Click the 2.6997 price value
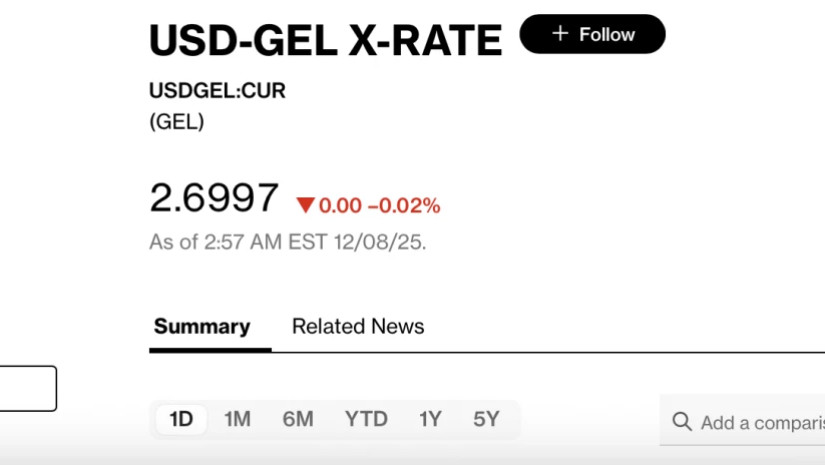The height and width of the screenshot is (465, 825). (214, 198)
